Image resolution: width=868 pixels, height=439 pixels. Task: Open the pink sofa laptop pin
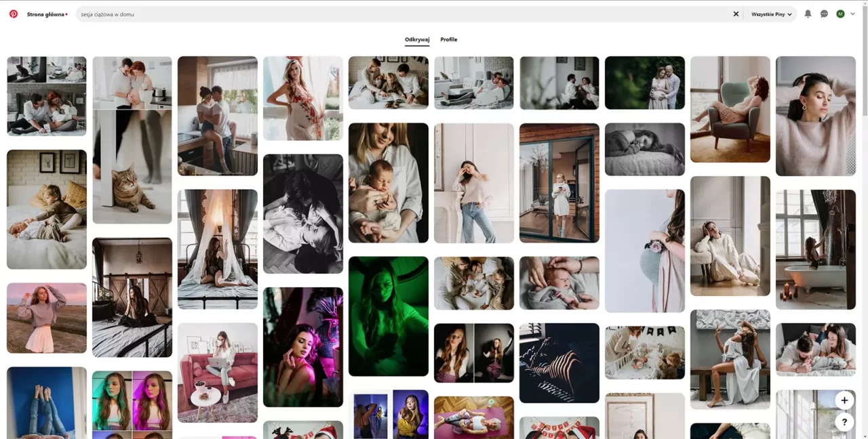(x=217, y=373)
